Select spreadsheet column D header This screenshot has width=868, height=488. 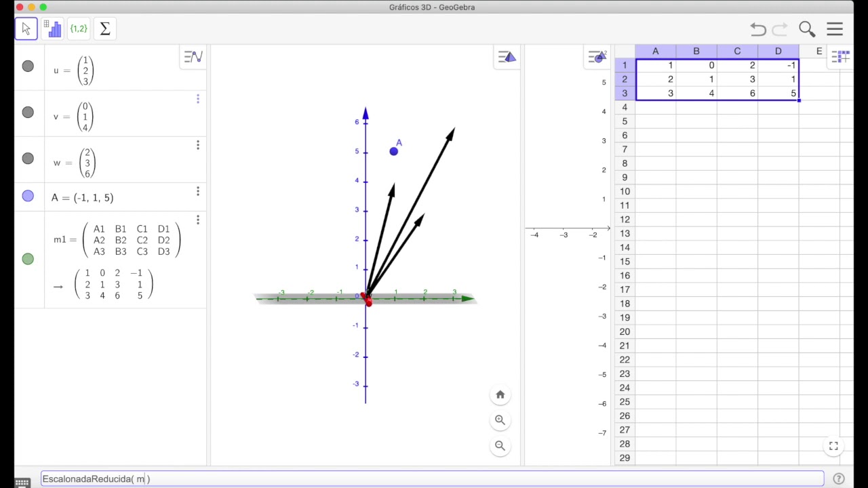point(778,52)
